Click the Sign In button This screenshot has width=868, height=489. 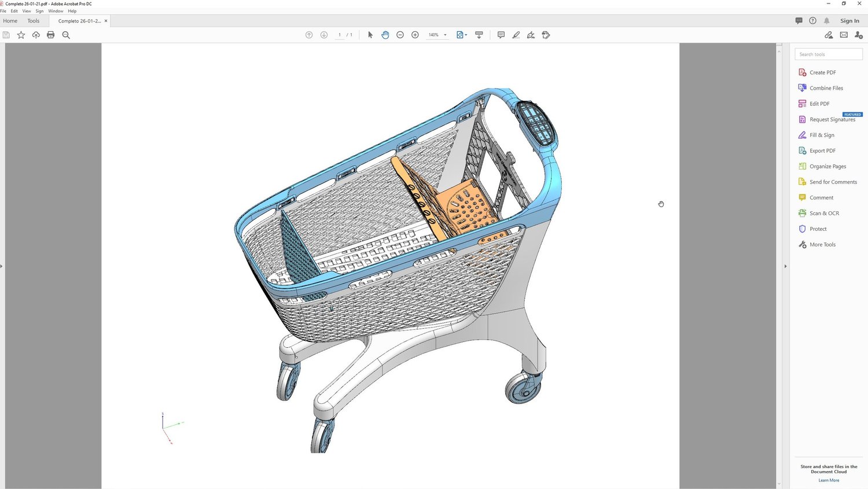tap(849, 21)
